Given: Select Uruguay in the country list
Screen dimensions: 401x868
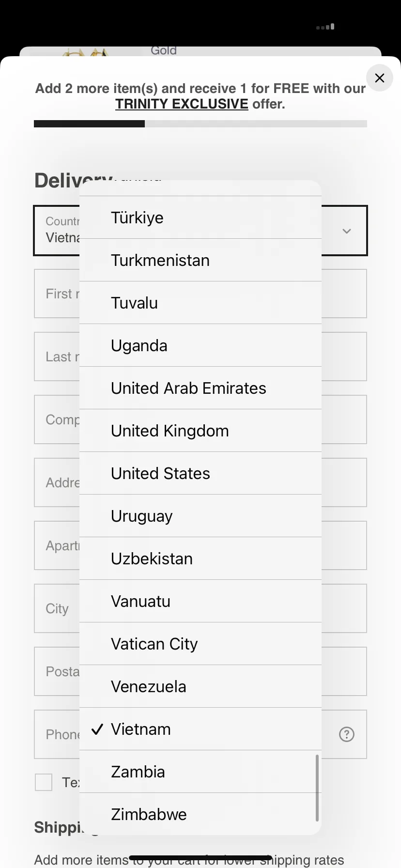Looking at the screenshot, I should [200, 516].
